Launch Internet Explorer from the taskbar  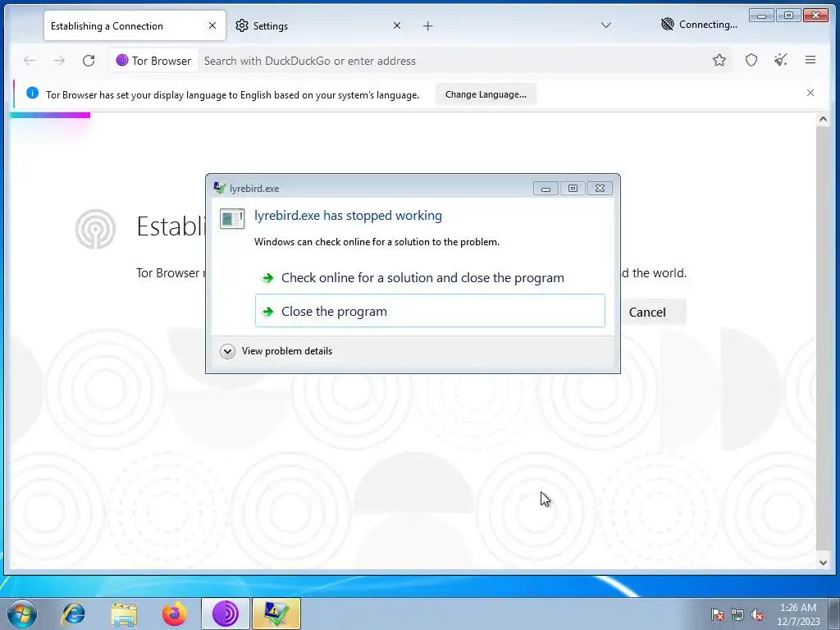[73, 614]
